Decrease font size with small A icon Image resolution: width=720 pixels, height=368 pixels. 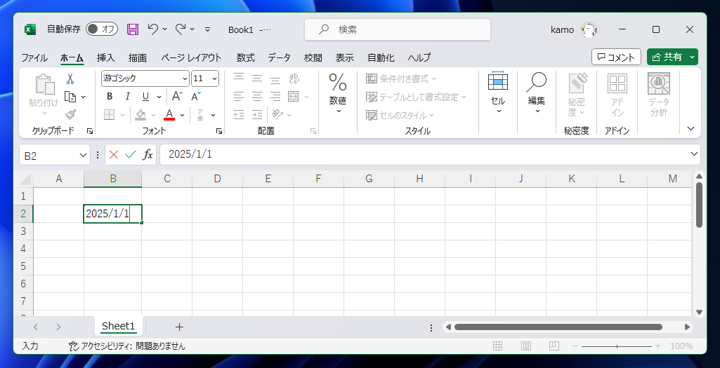pyautogui.click(x=196, y=96)
